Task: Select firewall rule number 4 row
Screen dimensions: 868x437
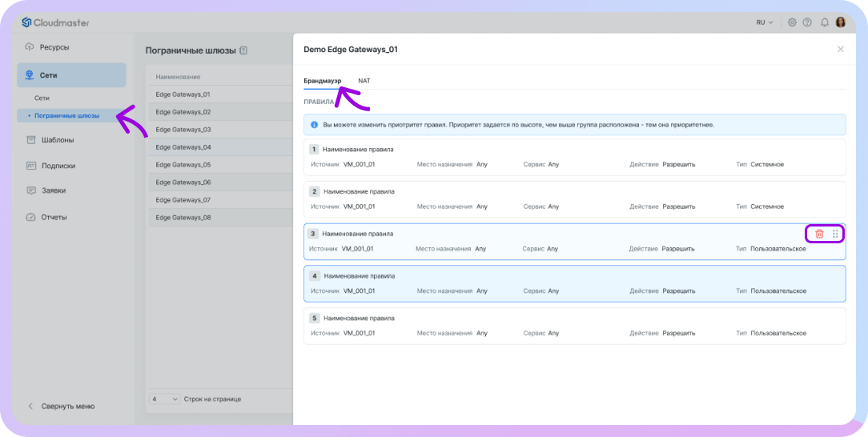Action: (x=574, y=283)
